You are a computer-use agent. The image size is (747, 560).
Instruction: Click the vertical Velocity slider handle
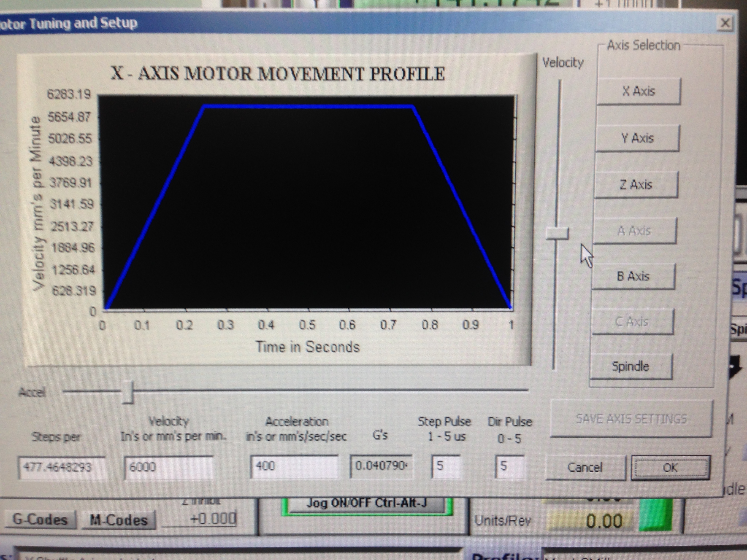pos(557,233)
